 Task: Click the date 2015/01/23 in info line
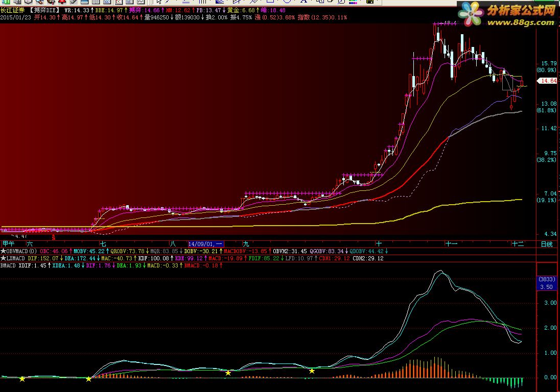coord(16,17)
